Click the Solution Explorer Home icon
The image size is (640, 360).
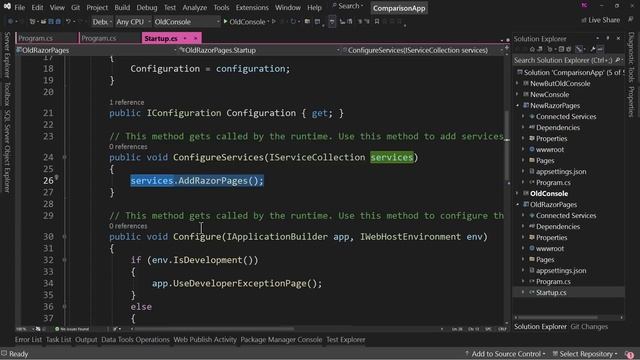click(532, 49)
